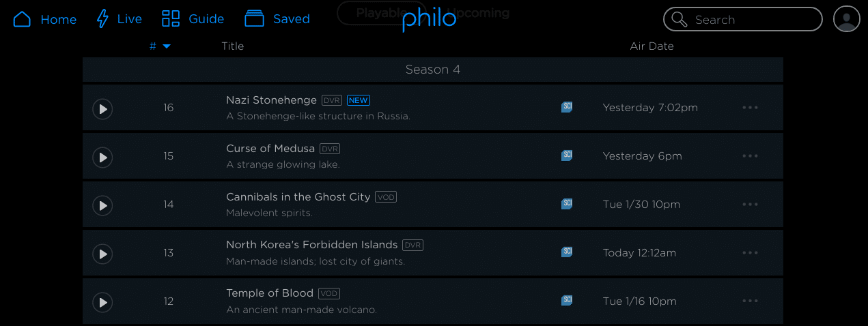Click the Science channel icon for episode 16
This screenshot has width=868, height=326.
(566, 107)
